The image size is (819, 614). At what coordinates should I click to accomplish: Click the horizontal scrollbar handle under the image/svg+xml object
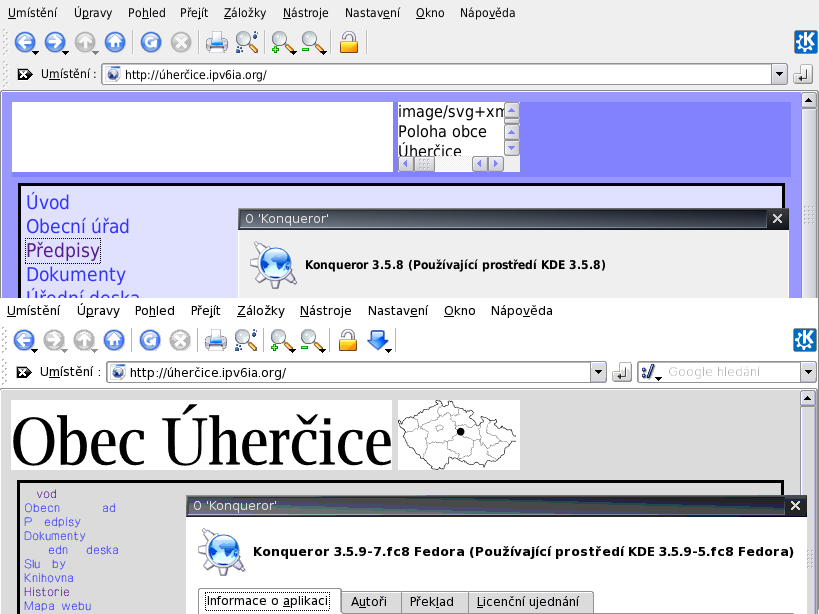[424, 164]
